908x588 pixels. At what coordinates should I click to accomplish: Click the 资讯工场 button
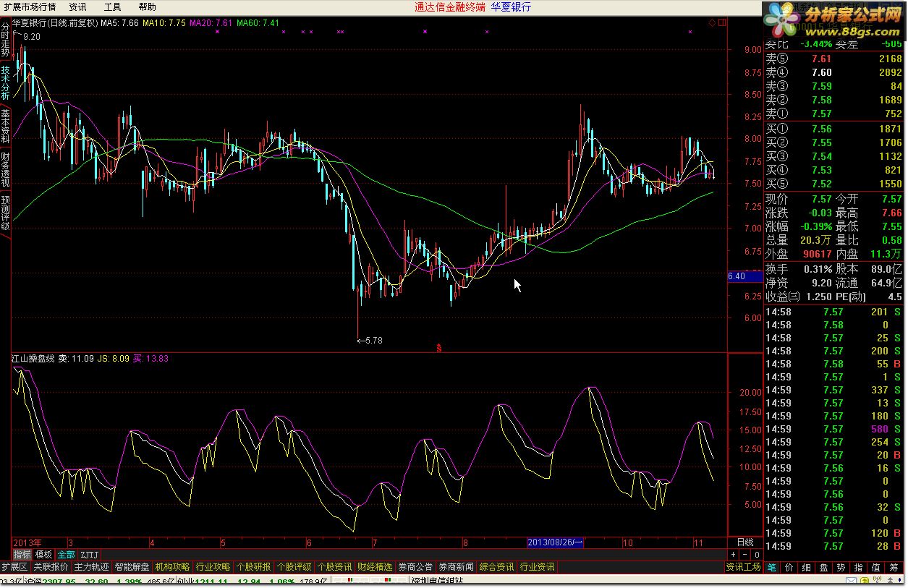coord(744,567)
